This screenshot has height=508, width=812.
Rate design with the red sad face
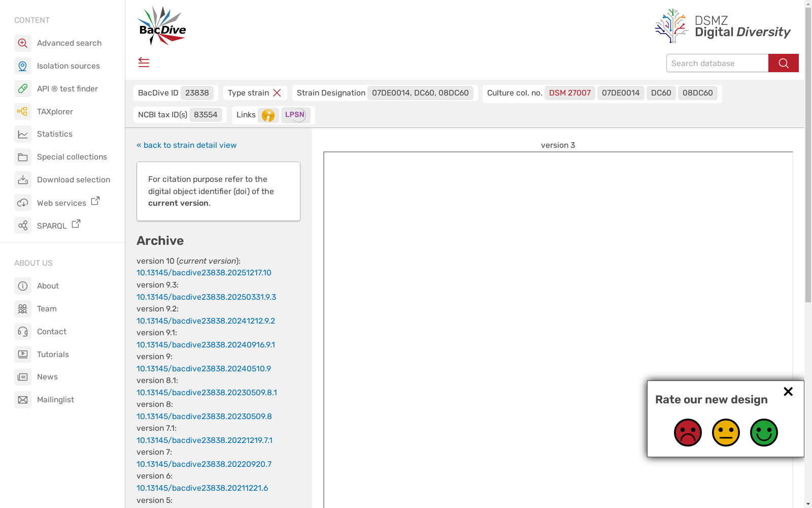click(688, 432)
